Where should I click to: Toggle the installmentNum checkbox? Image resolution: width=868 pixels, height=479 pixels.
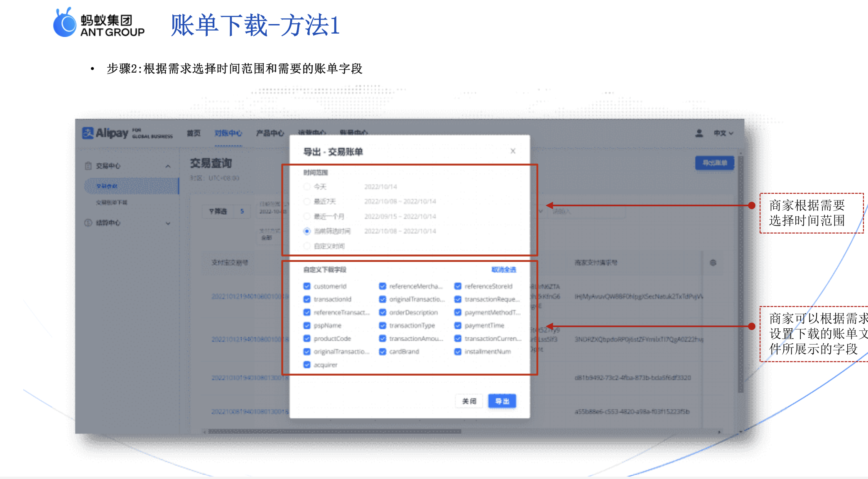pos(458,352)
